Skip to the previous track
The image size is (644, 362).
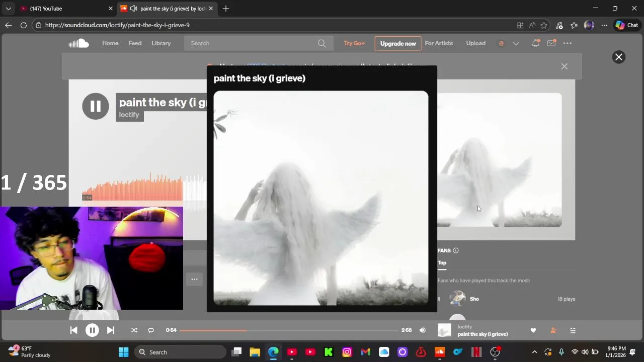coord(74,330)
